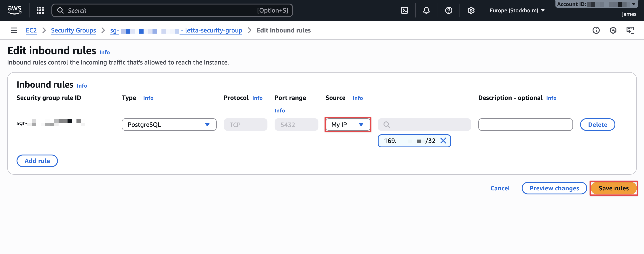Launch CloudShell from the top bar
This screenshot has width=644, height=254.
(x=404, y=10)
